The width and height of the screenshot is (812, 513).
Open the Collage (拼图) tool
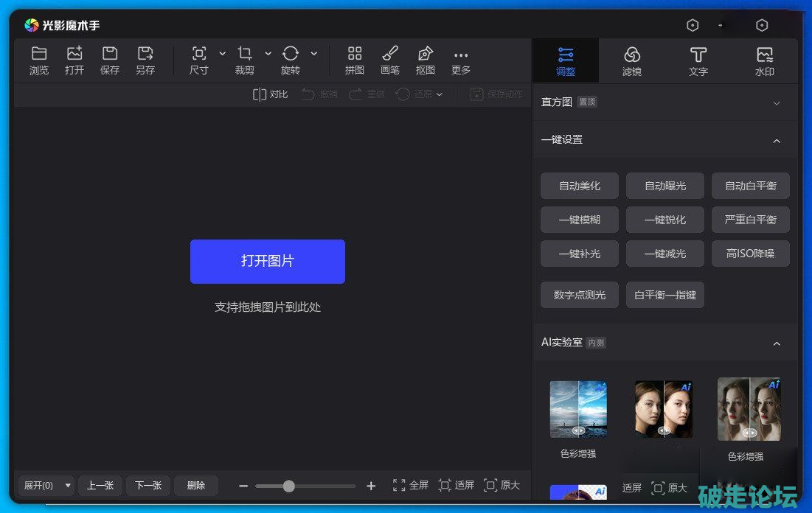[x=355, y=54]
